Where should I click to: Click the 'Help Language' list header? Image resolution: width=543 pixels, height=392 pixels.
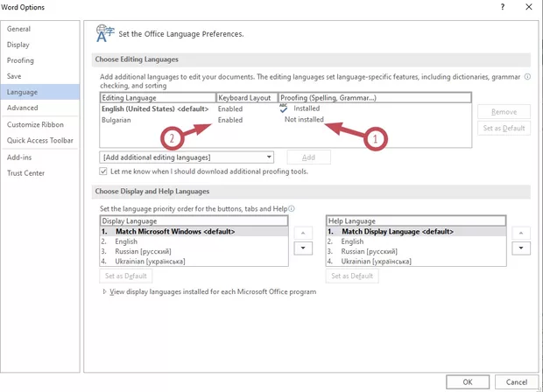coord(416,221)
